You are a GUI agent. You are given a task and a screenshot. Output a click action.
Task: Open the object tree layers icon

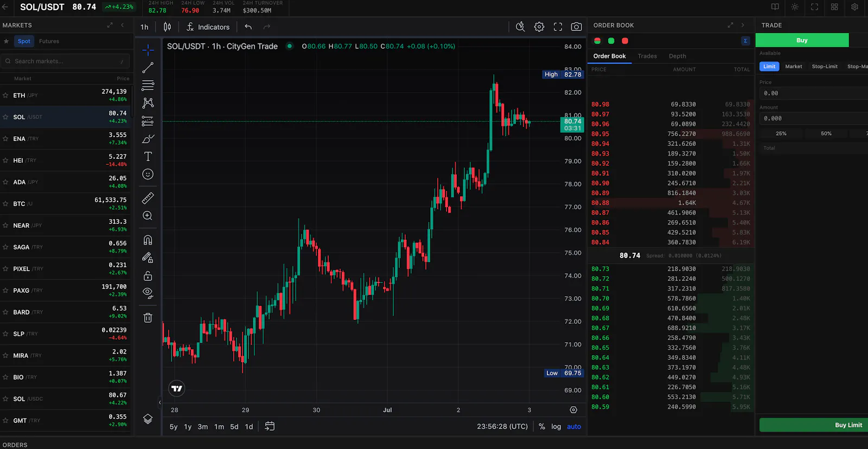coord(148,419)
